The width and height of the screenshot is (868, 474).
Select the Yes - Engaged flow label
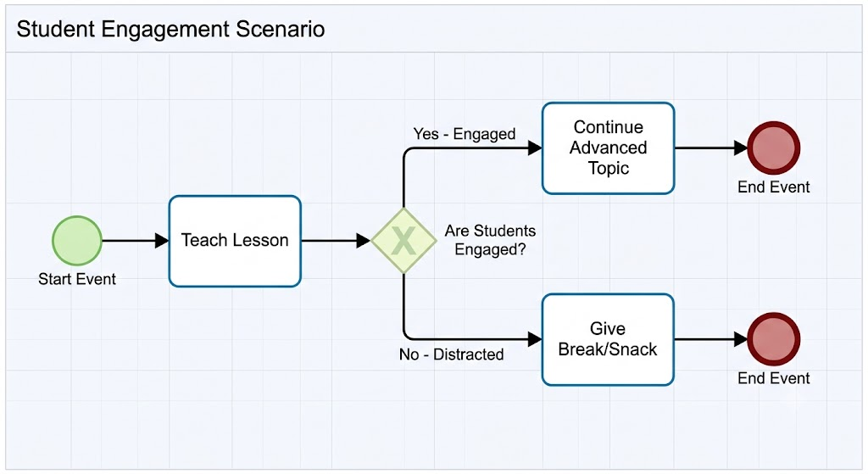pyautogui.click(x=464, y=134)
